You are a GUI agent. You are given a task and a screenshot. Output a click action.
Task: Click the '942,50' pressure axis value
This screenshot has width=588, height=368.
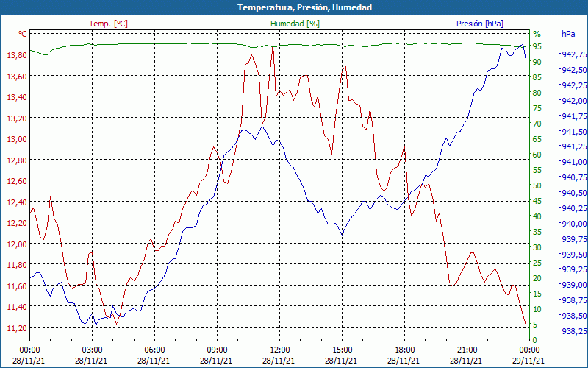pyautogui.click(x=575, y=70)
